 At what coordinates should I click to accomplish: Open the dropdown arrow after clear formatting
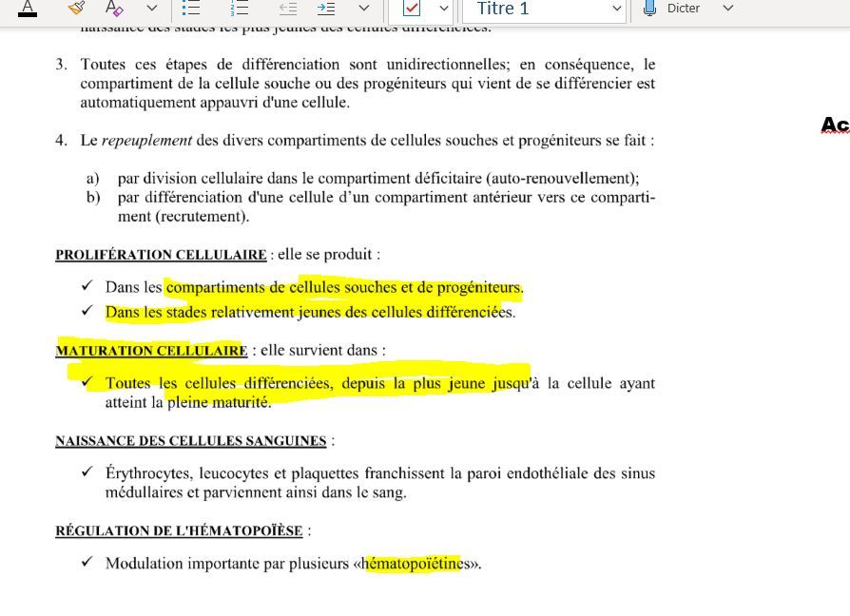pos(152,9)
